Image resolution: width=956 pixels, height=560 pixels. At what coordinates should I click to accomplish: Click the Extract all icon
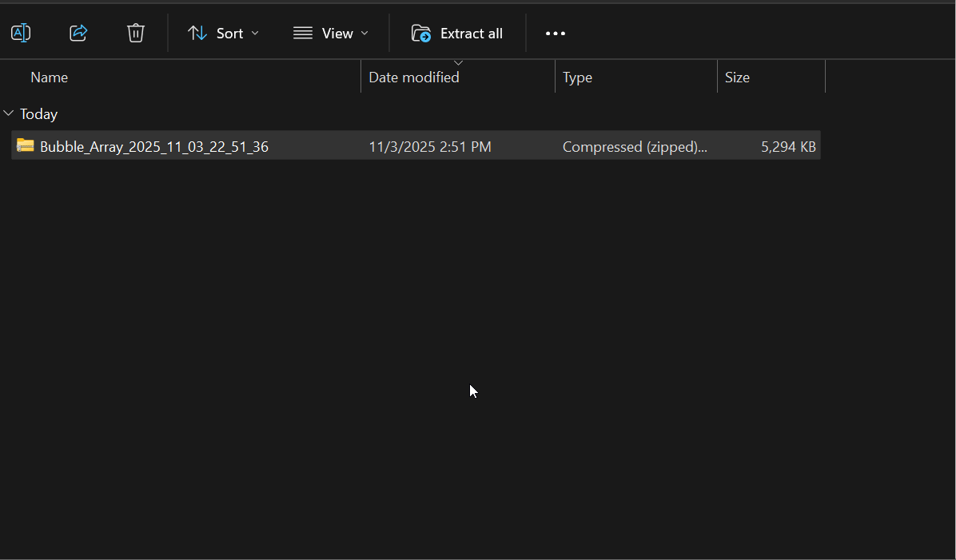(420, 33)
